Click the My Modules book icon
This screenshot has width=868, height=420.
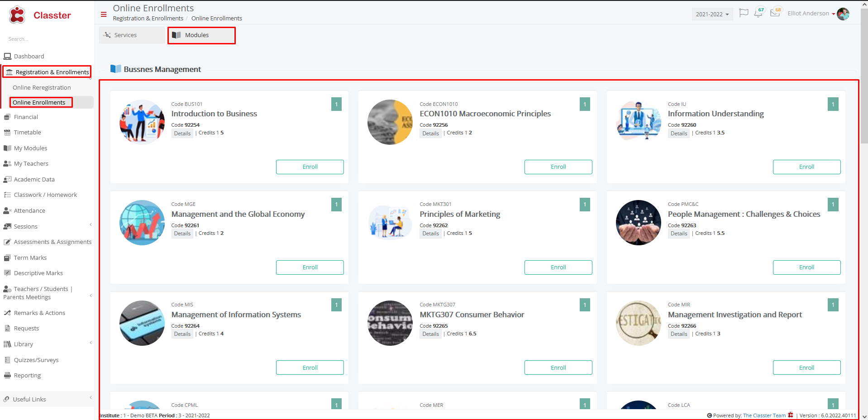click(x=7, y=148)
